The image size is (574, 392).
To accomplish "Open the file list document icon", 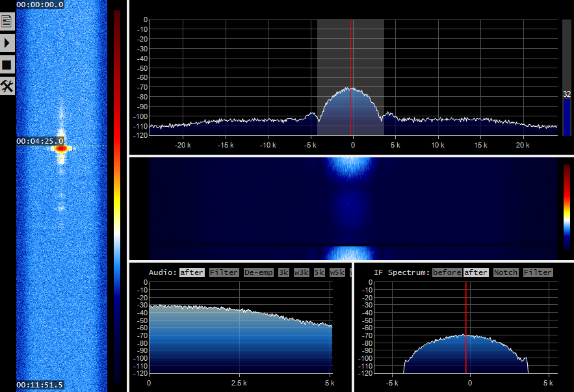I will [x=7, y=21].
